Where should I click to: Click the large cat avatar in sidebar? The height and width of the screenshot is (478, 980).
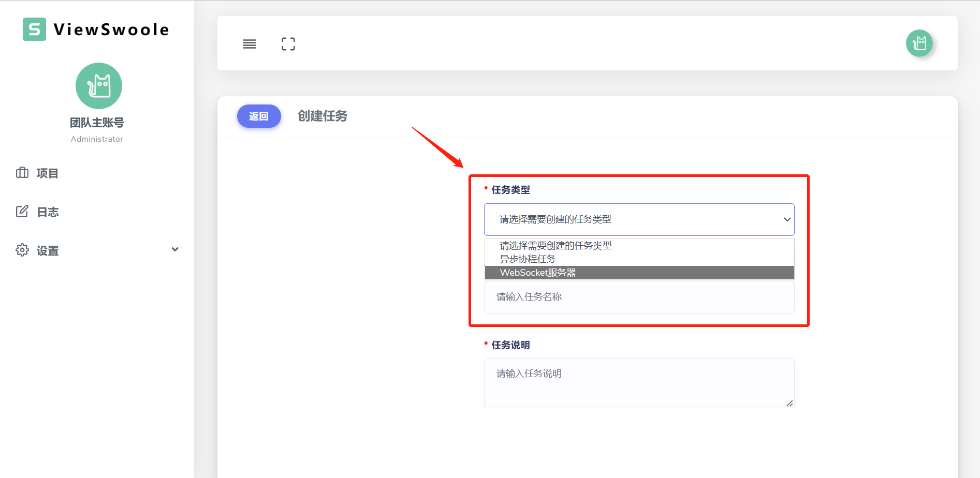(x=99, y=86)
